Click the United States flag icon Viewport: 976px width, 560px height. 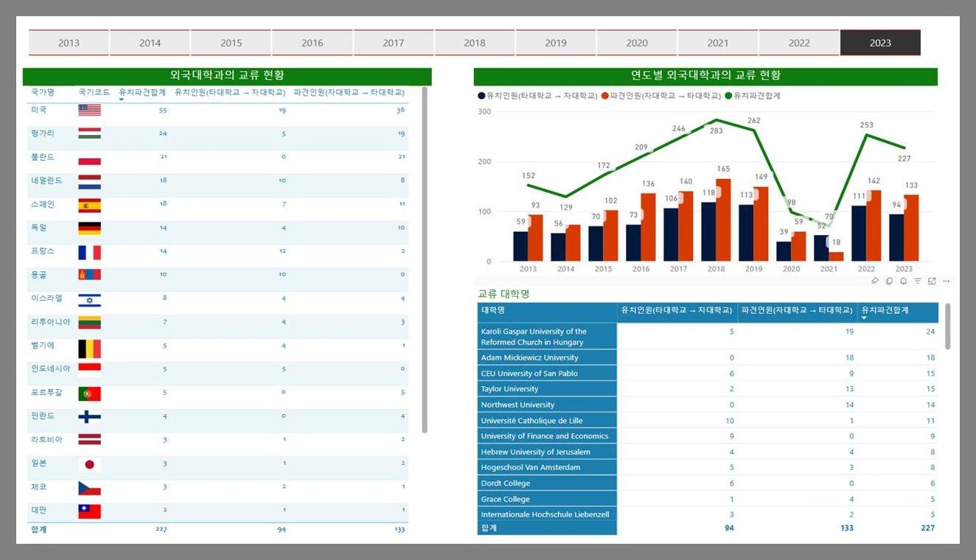tap(89, 110)
